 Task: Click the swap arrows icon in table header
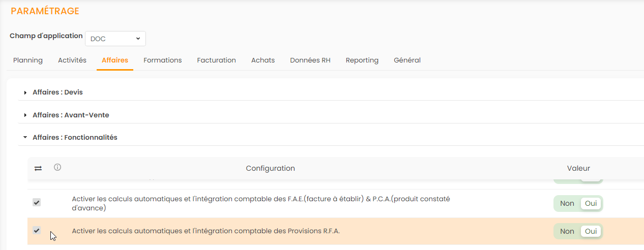coord(38,168)
